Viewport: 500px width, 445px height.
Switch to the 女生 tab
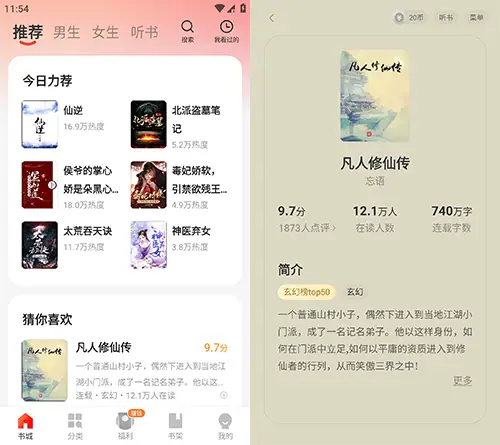coord(106,33)
